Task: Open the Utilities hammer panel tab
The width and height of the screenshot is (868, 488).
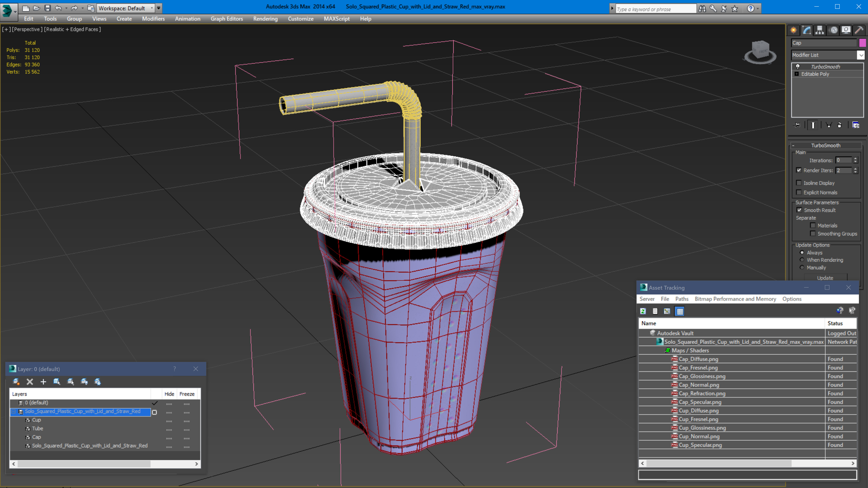Action: 859,30
